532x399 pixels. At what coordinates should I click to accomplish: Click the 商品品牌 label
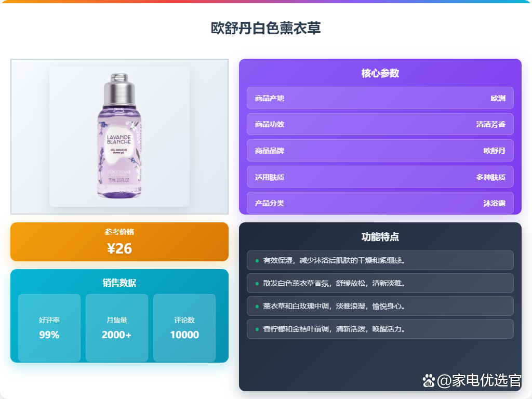[270, 151]
